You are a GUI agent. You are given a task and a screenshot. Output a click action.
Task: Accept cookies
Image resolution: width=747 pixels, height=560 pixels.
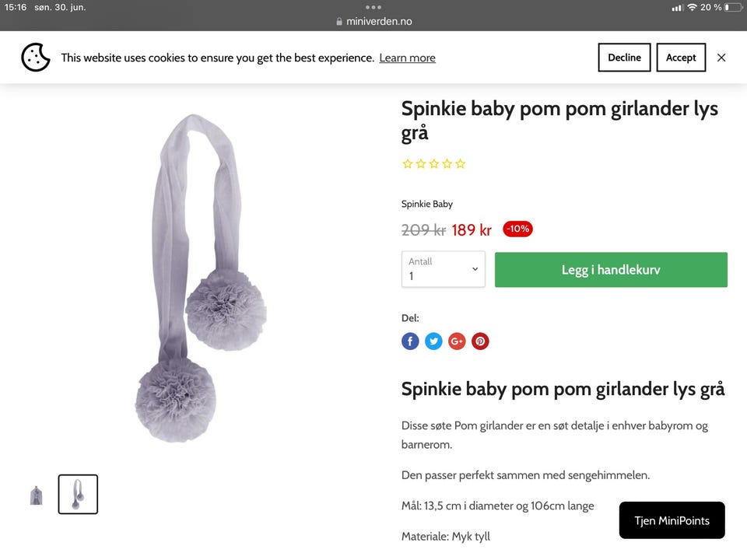pos(681,58)
